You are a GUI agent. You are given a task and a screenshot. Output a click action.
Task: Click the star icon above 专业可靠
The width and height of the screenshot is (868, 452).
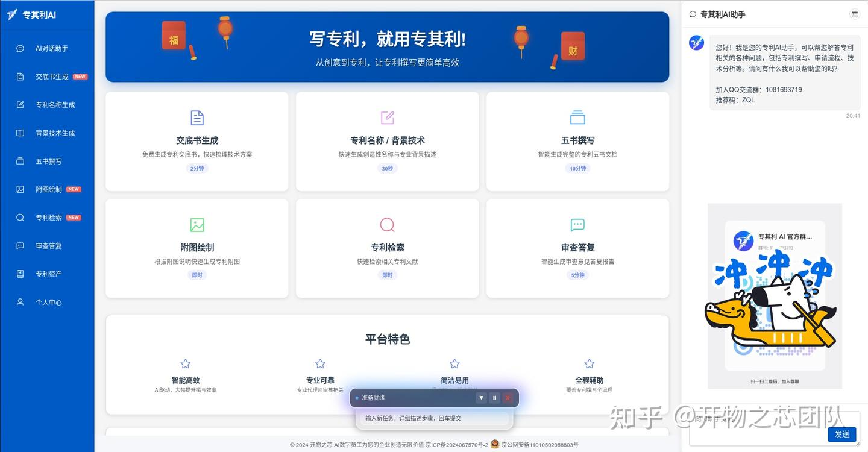320,364
